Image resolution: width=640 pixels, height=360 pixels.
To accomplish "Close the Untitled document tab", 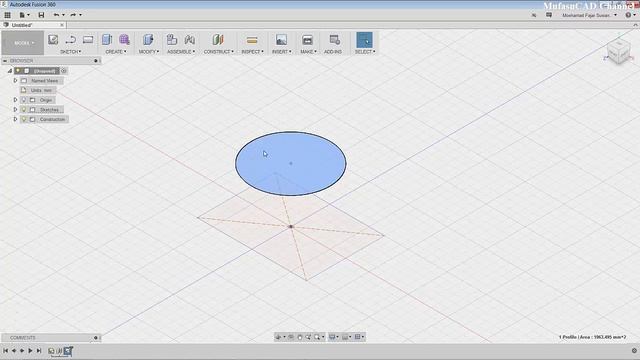I will coord(62,25).
